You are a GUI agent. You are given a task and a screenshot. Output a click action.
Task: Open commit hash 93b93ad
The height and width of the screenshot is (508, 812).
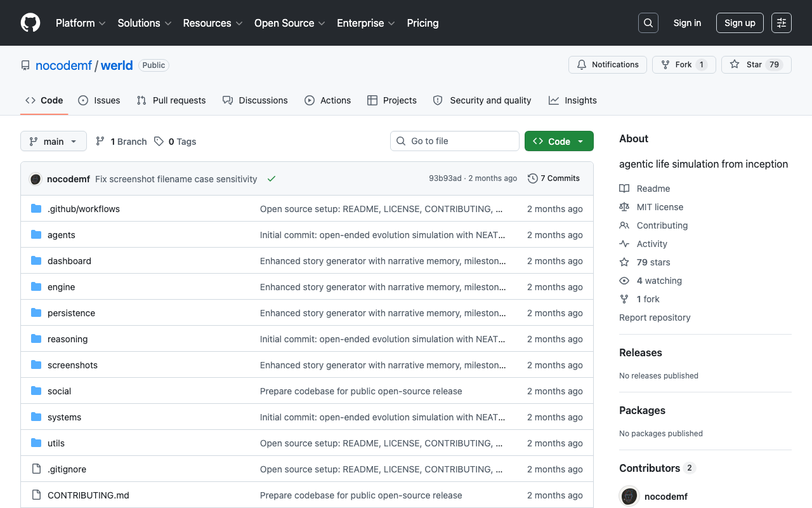click(x=445, y=178)
